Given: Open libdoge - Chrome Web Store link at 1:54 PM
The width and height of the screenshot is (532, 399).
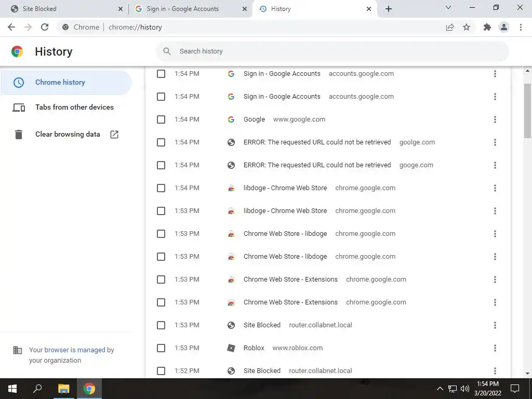Looking at the screenshot, I should [285, 188].
